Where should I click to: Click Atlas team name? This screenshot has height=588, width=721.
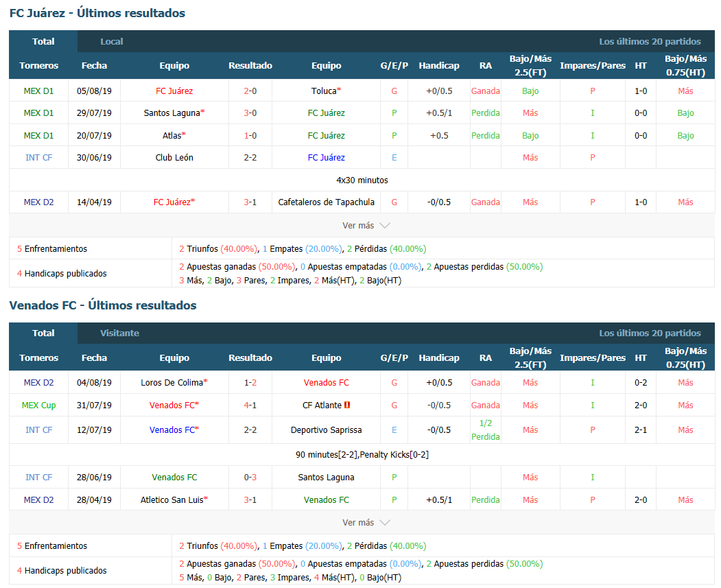172,136
